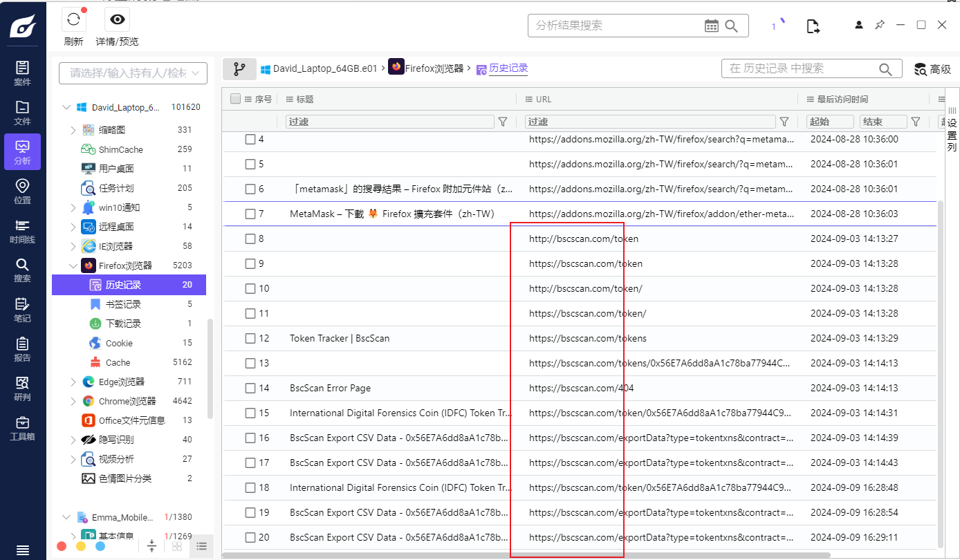Select 历史记录 breadcrumb tab
The width and height of the screenshot is (960, 560).
coord(502,68)
